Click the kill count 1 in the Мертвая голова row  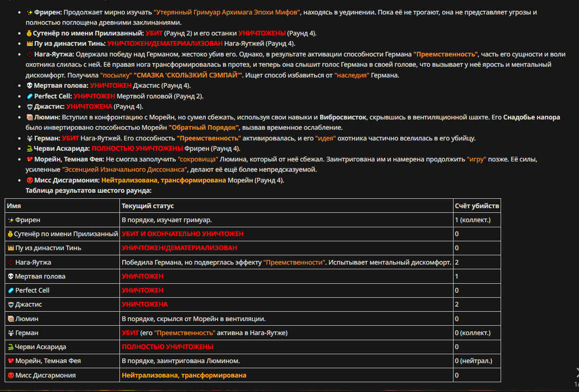[x=457, y=276]
